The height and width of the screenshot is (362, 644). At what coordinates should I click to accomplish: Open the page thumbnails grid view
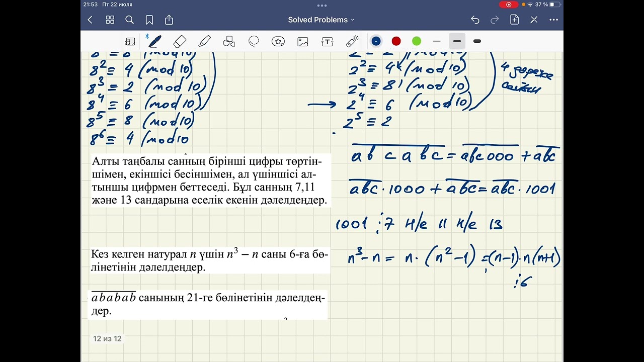coord(110,20)
